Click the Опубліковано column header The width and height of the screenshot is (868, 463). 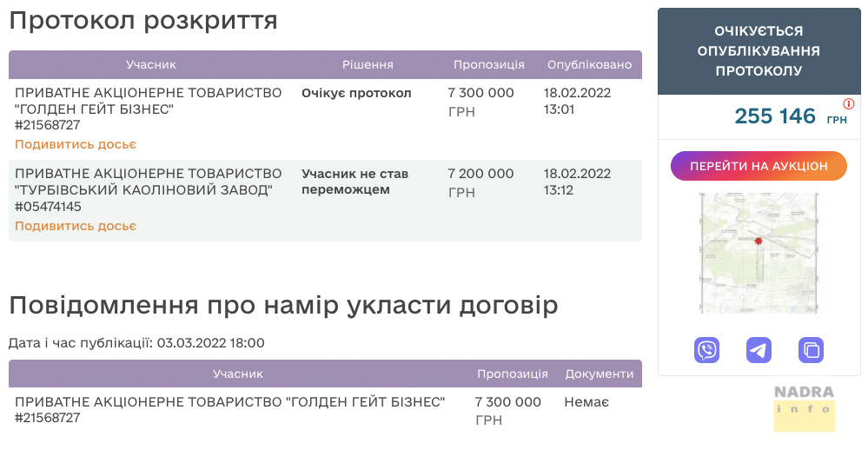coord(589,65)
